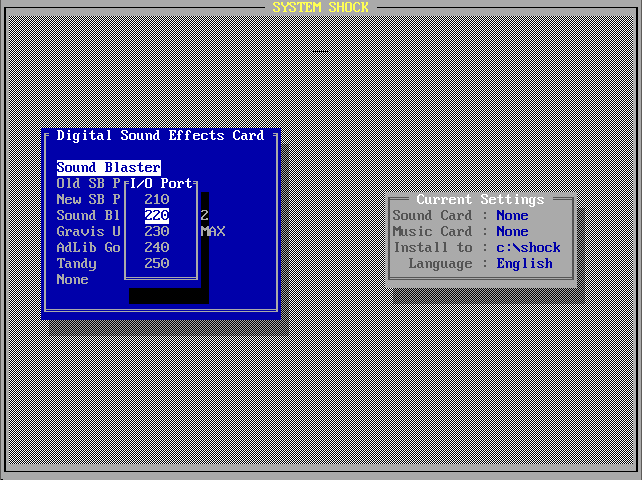Select Tandy in the sound card list
This screenshot has height=480, width=642.
pos(77,263)
